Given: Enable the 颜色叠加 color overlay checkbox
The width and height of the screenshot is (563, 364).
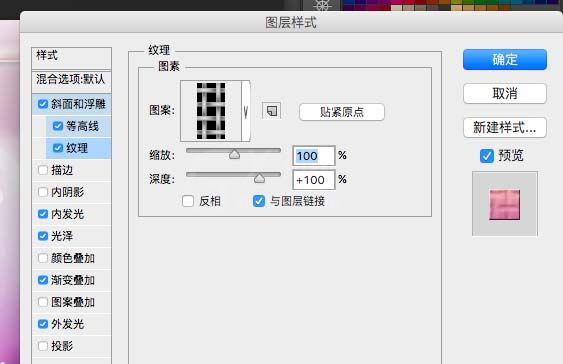Looking at the screenshot, I should pyautogui.click(x=43, y=258).
